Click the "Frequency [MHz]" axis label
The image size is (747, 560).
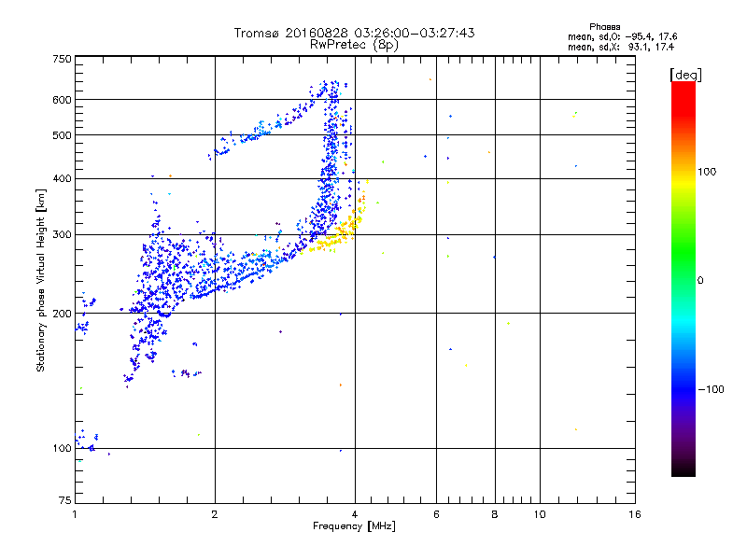pyautogui.click(x=354, y=526)
